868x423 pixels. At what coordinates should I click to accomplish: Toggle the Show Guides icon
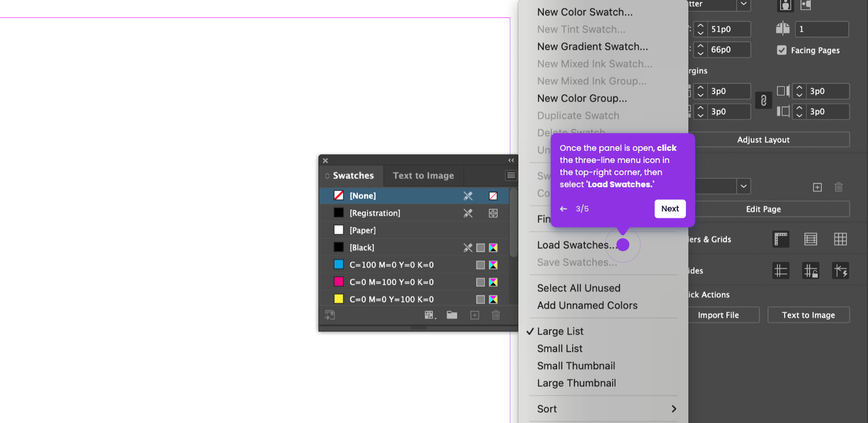coord(781,270)
